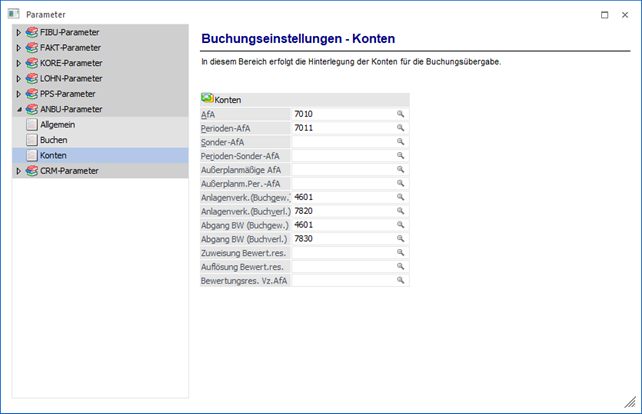Screen dimensions: 642x414
Task: Click the magnifier icon for Sonder-AfA
Action: (x=401, y=143)
